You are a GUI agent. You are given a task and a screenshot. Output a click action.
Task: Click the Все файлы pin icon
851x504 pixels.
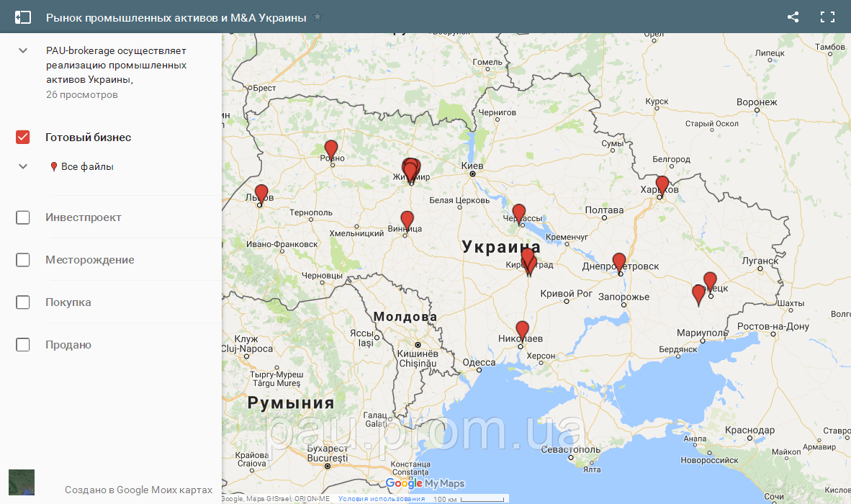point(53,166)
